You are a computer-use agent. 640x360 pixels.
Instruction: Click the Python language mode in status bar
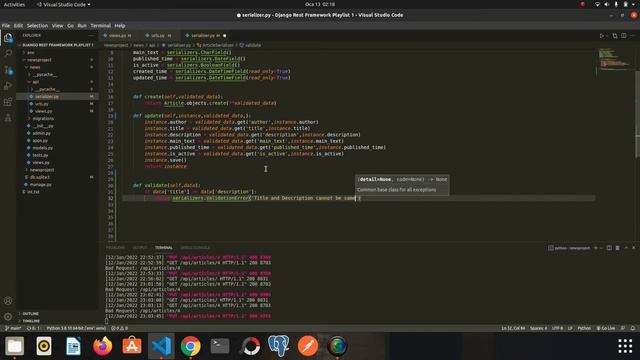[584, 328]
